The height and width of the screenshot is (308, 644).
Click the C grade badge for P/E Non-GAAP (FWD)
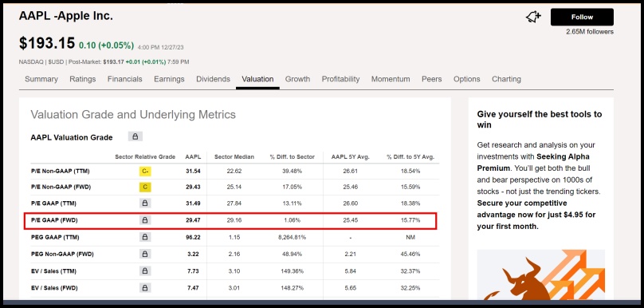145,187
